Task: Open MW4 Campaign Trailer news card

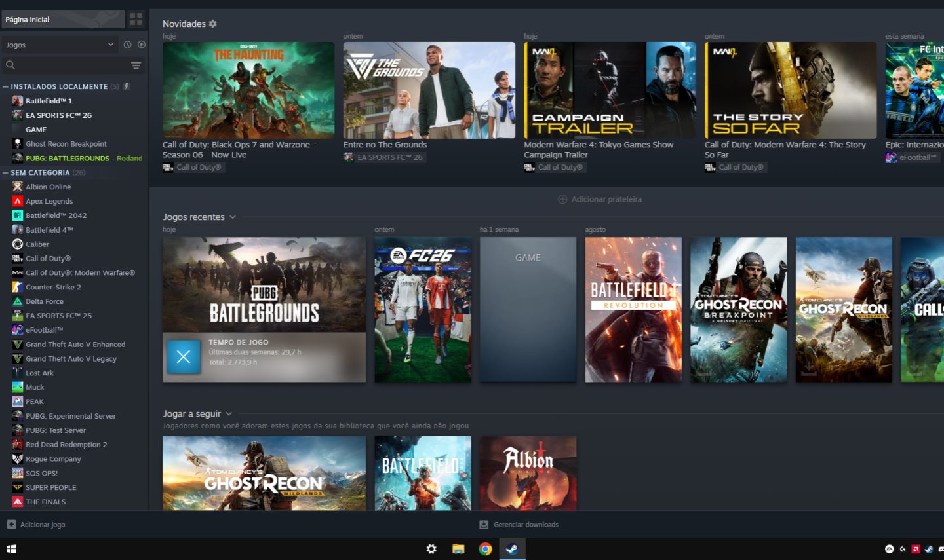Action: (610, 90)
